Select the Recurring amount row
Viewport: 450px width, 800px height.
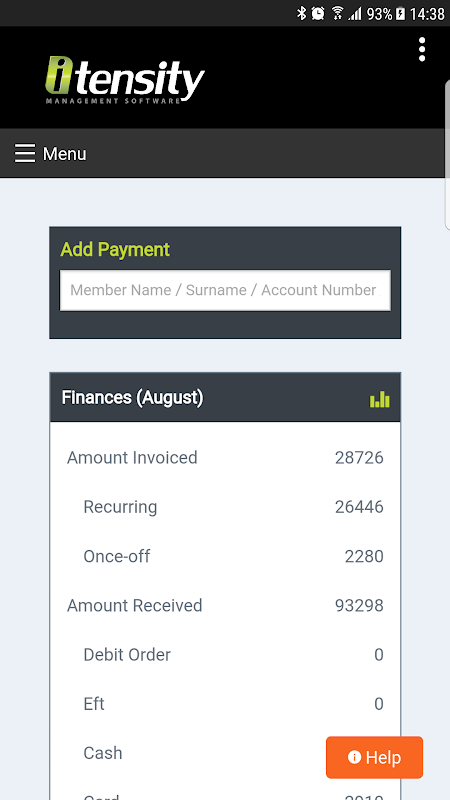225,507
